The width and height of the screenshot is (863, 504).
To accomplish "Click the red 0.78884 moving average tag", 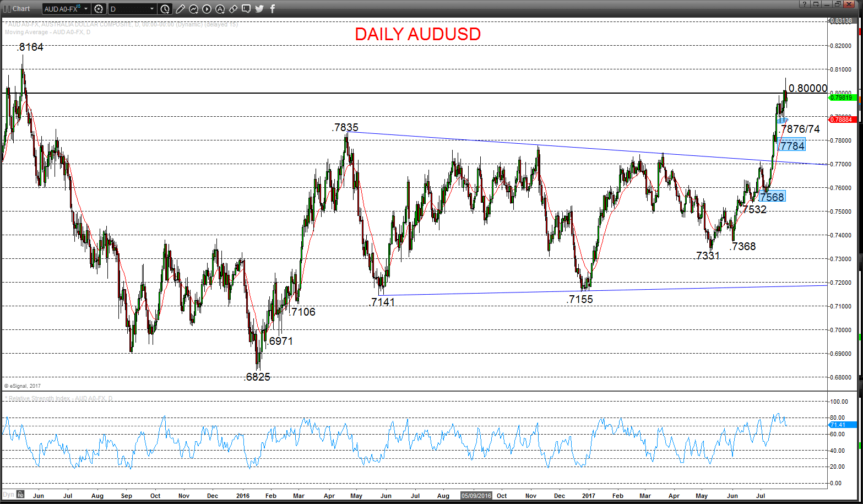I will [x=843, y=120].
